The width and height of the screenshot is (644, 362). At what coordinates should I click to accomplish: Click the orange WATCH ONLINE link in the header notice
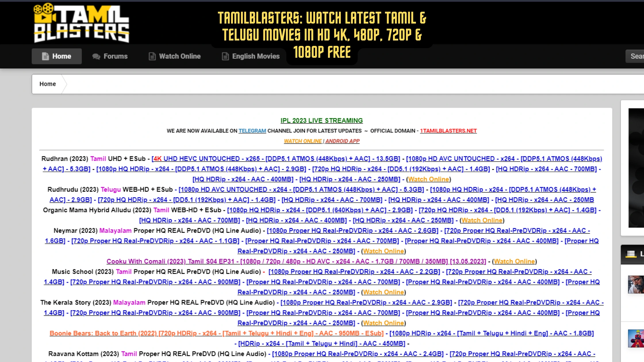pos(303,141)
